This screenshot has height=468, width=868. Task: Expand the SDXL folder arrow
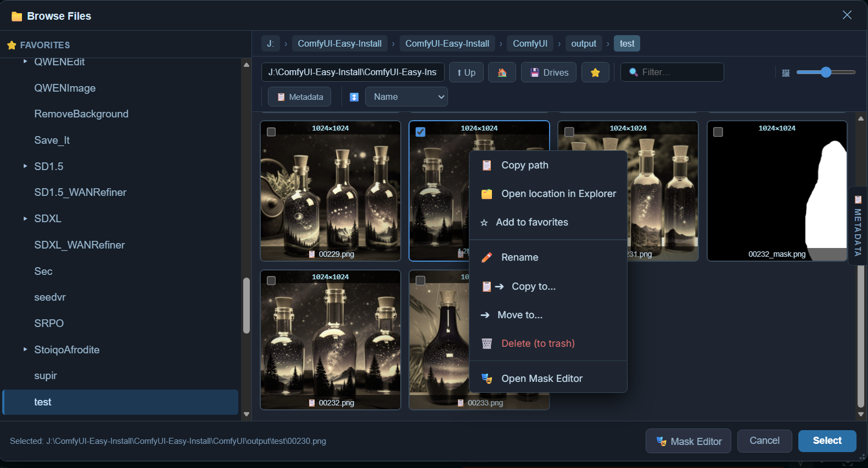(x=25, y=218)
